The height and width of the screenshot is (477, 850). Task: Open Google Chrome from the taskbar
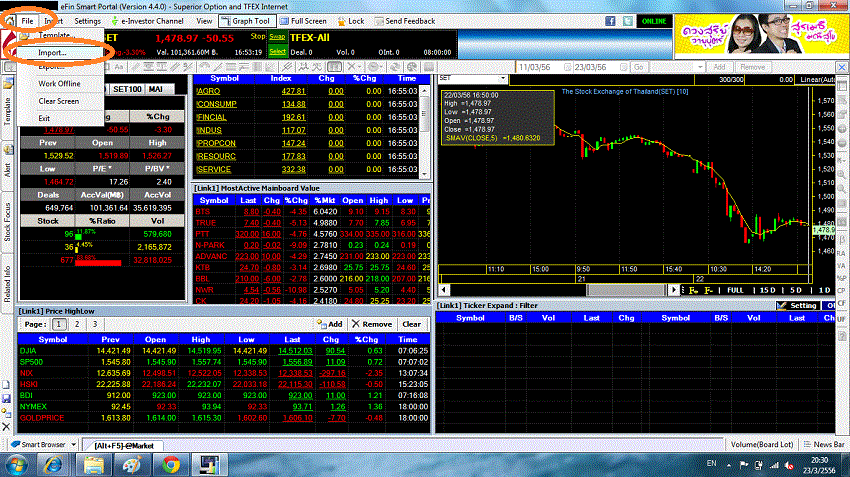pyautogui.click(x=171, y=465)
